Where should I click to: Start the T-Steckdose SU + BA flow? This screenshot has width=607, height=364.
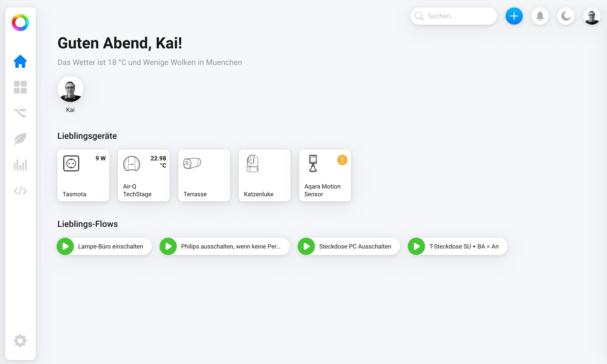pos(416,246)
